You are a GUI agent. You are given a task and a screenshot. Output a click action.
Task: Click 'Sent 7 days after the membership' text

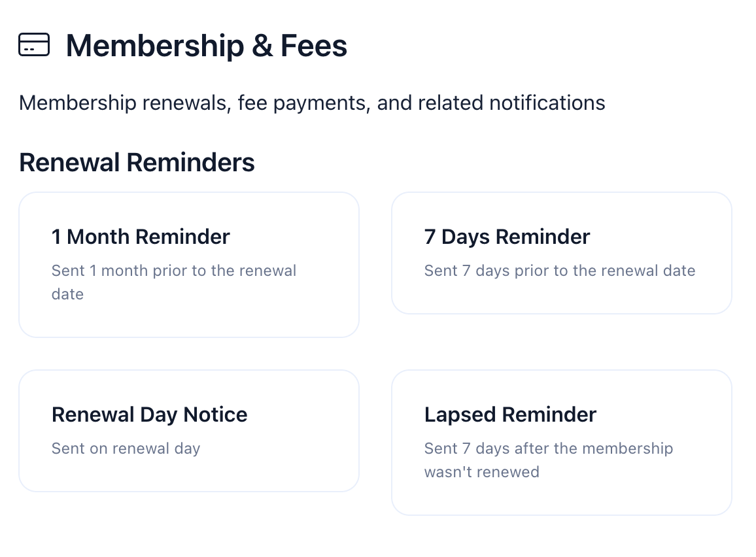coord(548,448)
